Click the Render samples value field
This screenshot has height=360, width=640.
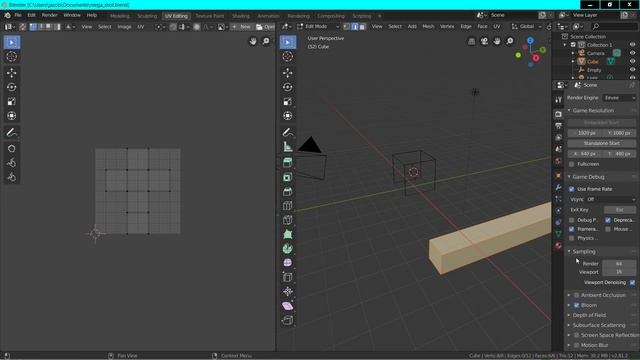[619, 264]
